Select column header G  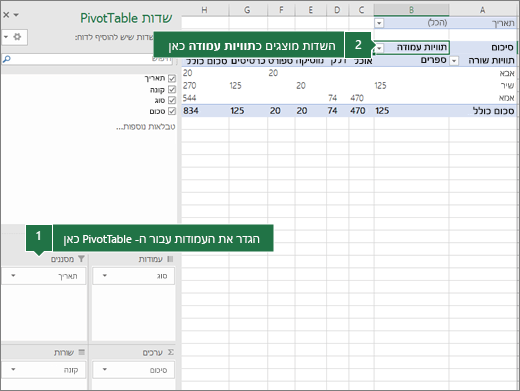tap(247, 10)
